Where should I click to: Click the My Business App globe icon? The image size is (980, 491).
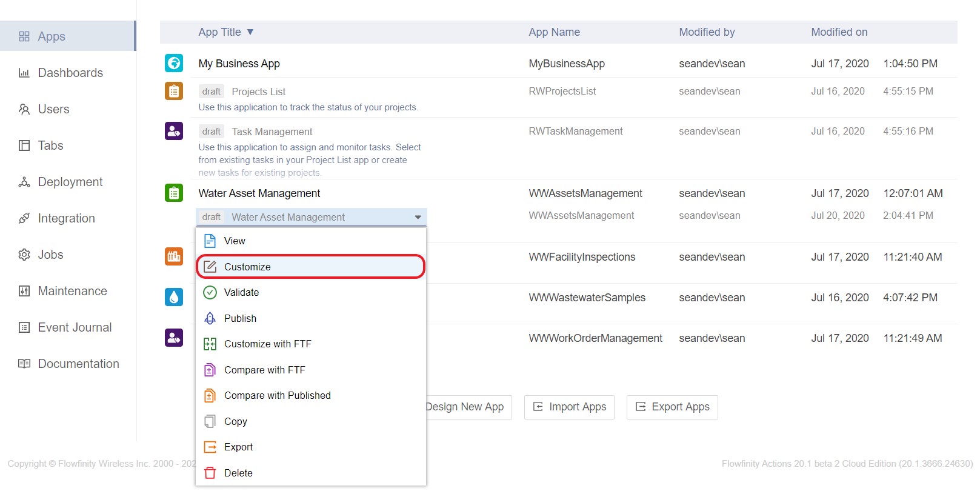pyautogui.click(x=174, y=63)
